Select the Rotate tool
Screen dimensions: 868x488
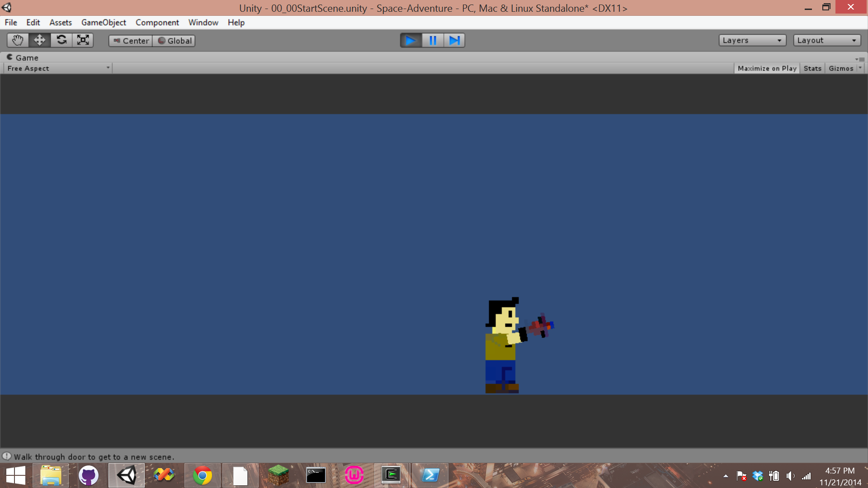[61, 40]
